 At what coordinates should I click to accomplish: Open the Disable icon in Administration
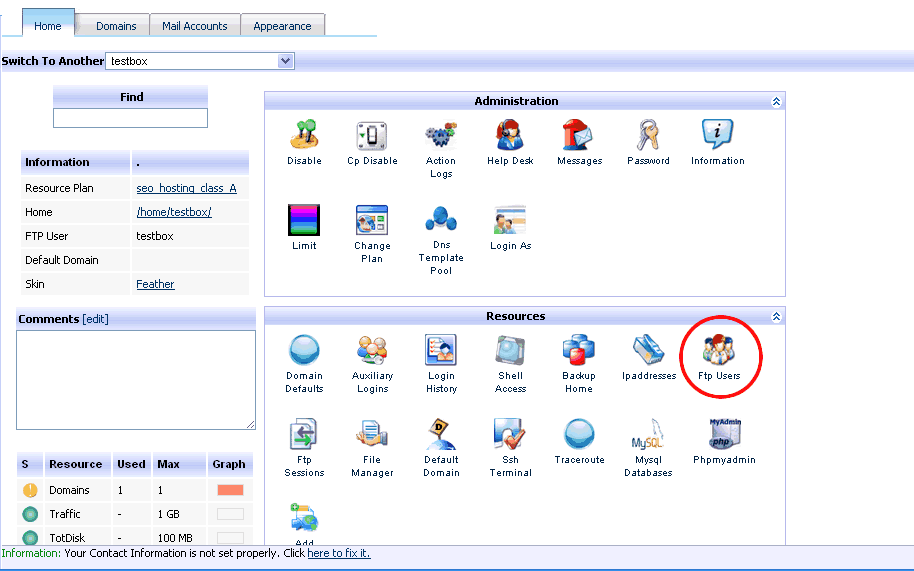(x=304, y=135)
